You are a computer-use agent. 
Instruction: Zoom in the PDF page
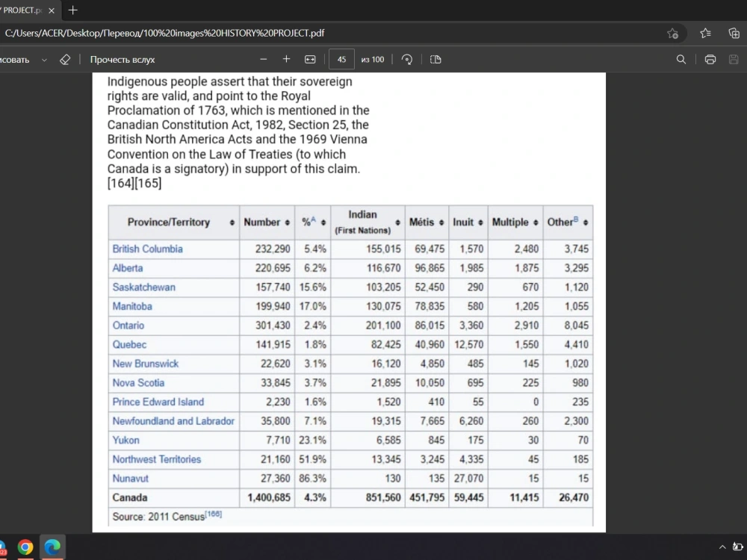click(x=286, y=59)
